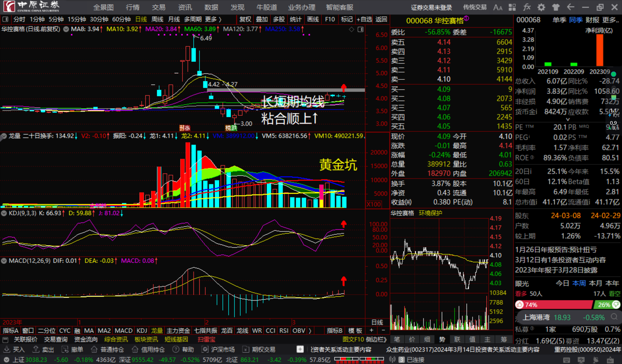The width and height of the screenshot is (622, 364).
Task: Click the grid layout icon in title bar
Action: pos(512,7)
